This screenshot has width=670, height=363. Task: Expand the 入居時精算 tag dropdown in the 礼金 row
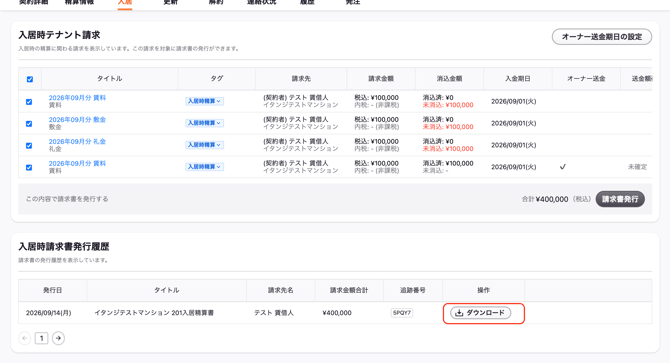pyautogui.click(x=204, y=145)
